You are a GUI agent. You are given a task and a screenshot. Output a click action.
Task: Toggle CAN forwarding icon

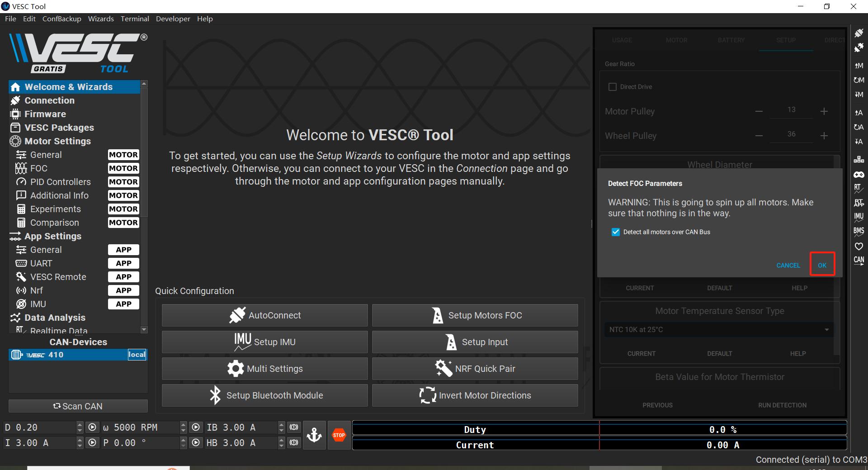click(859, 261)
